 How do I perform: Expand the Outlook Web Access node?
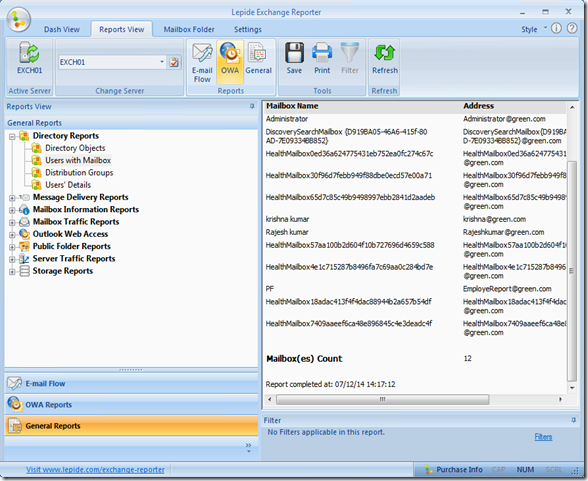[12, 235]
